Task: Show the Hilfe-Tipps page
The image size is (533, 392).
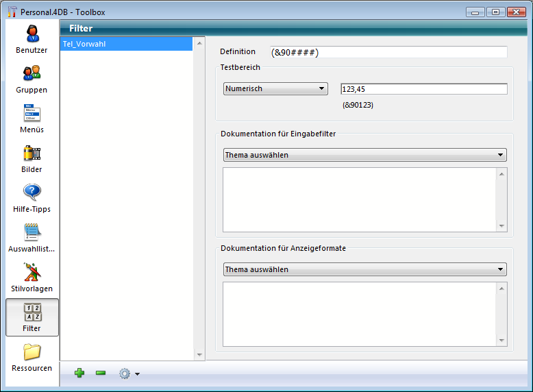Action: 32,198
